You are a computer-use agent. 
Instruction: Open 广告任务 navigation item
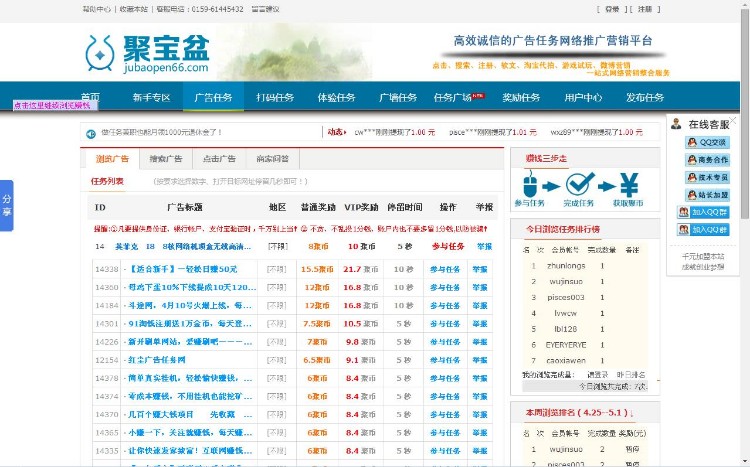pyautogui.click(x=213, y=98)
